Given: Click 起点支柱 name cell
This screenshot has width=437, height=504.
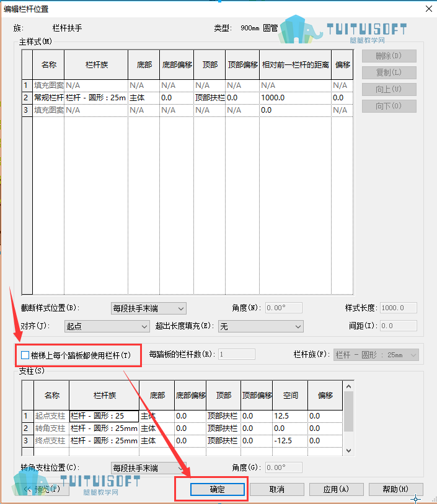Looking at the screenshot, I should tap(51, 416).
